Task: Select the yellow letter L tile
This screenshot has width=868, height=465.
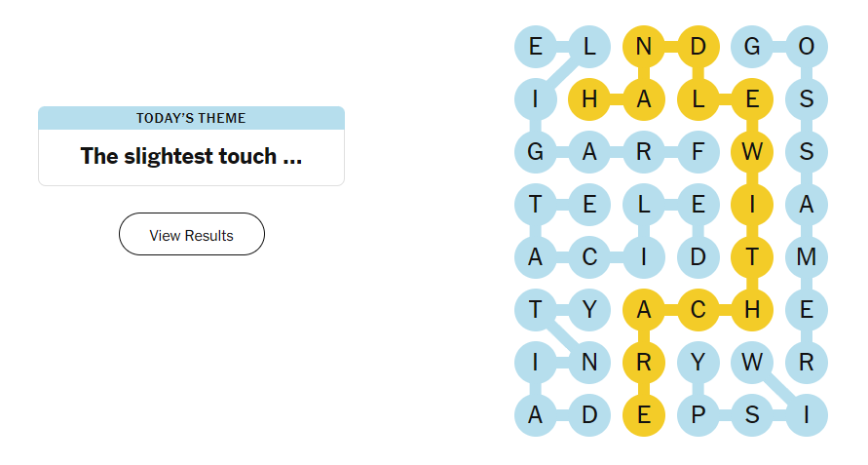Action: 698,99
